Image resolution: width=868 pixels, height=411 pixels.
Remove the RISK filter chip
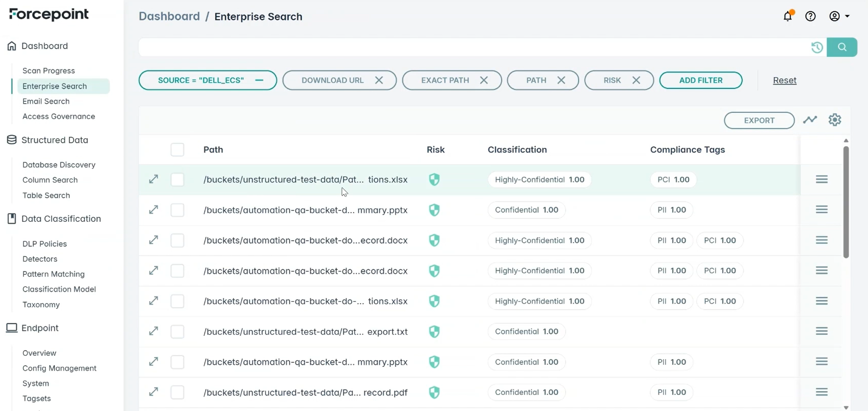click(636, 80)
